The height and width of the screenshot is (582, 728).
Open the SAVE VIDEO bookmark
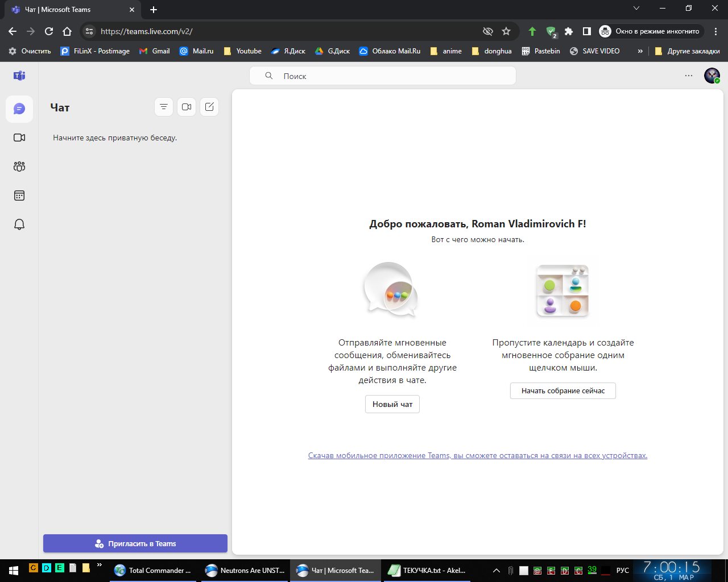click(595, 51)
